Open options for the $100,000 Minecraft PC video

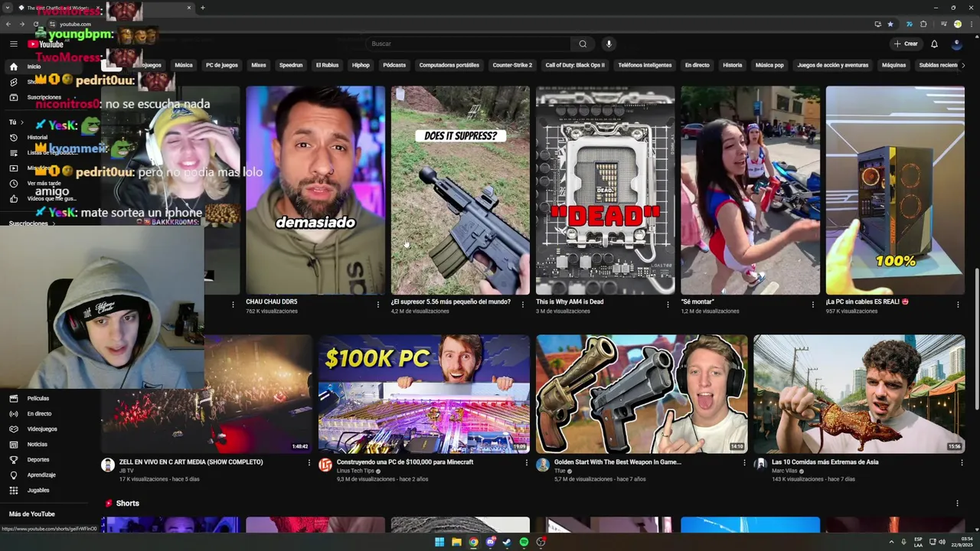[x=527, y=462]
